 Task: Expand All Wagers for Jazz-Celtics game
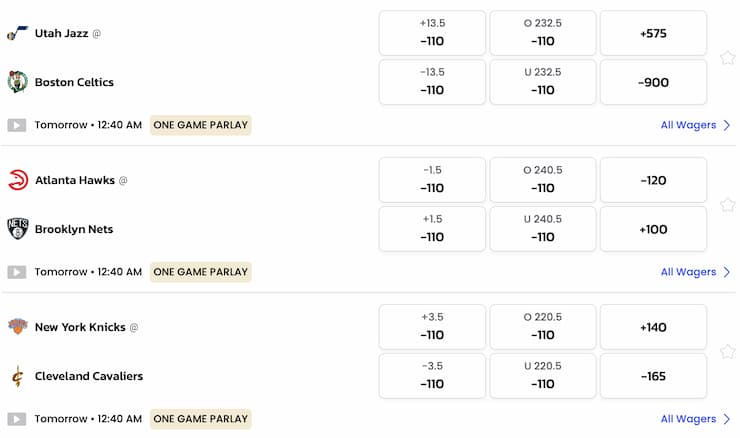pyautogui.click(x=695, y=125)
